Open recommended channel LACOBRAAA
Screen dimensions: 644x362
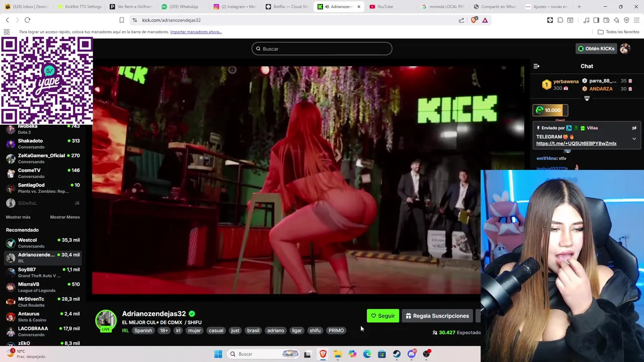pyautogui.click(x=43, y=331)
